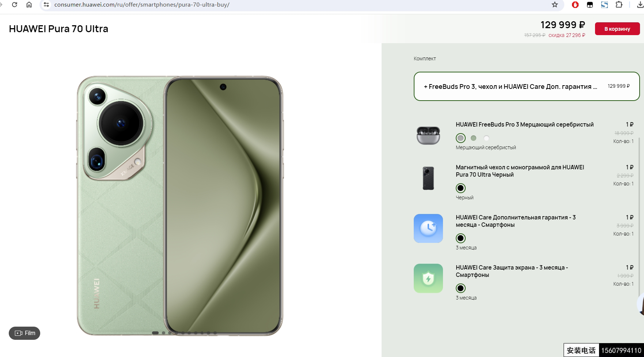Click the Pura 70 Ultra phone image

[180, 206]
